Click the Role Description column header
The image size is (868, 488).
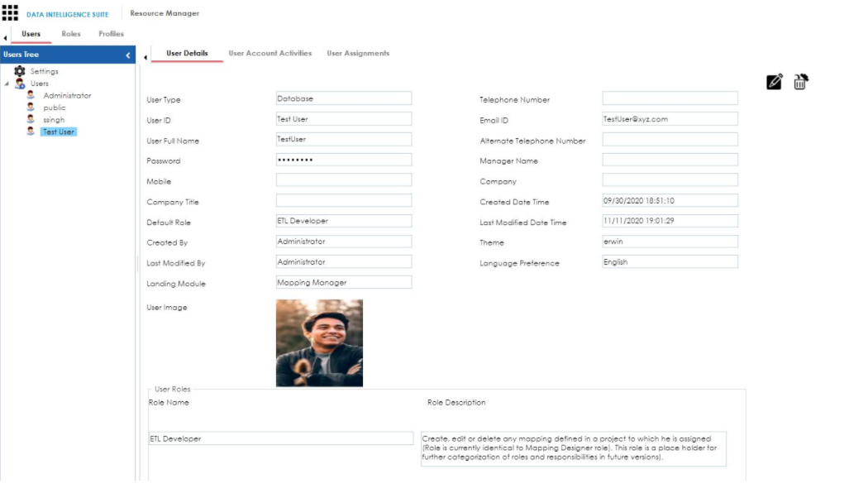[x=456, y=403]
